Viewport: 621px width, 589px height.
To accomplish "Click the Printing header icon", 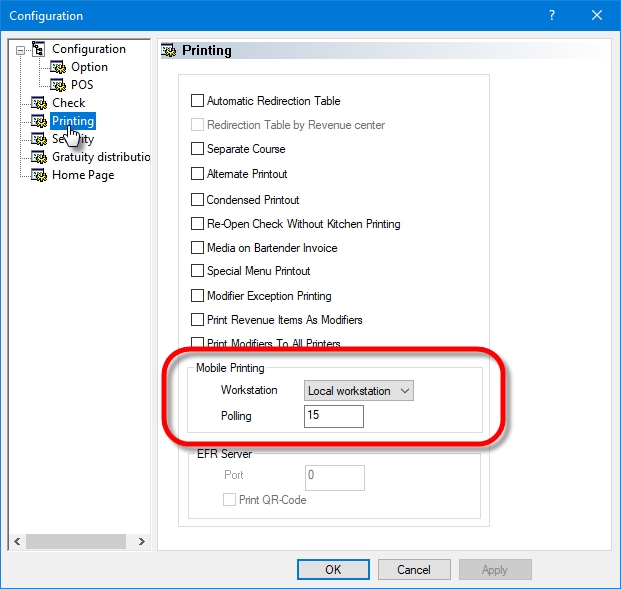I will coord(170,50).
